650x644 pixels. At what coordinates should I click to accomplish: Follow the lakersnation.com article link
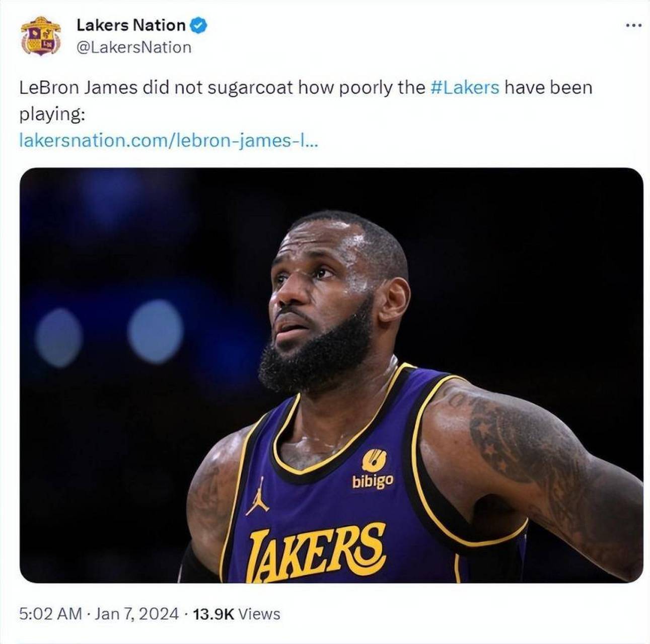[x=169, y=140]
